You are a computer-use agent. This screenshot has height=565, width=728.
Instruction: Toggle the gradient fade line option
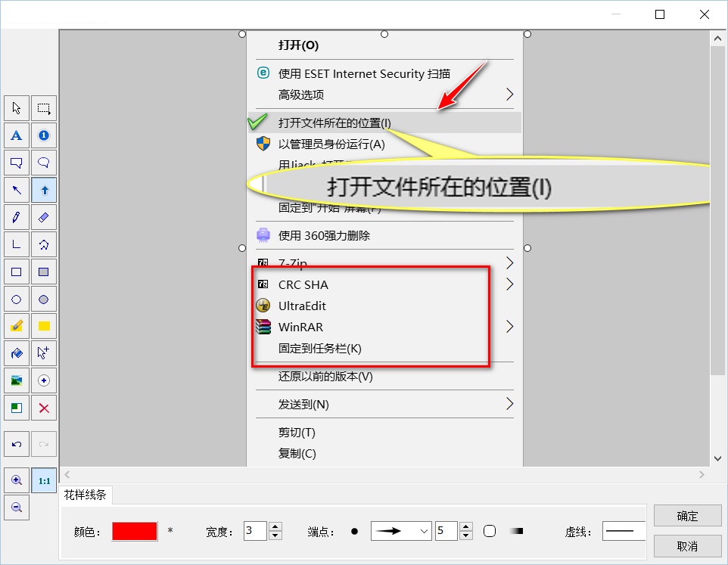point(516,531)
